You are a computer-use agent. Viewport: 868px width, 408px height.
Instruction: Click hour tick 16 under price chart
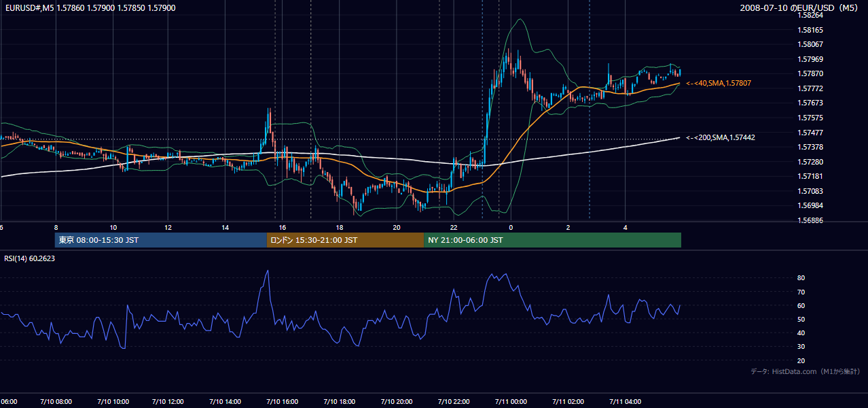(x=283, y=227)
